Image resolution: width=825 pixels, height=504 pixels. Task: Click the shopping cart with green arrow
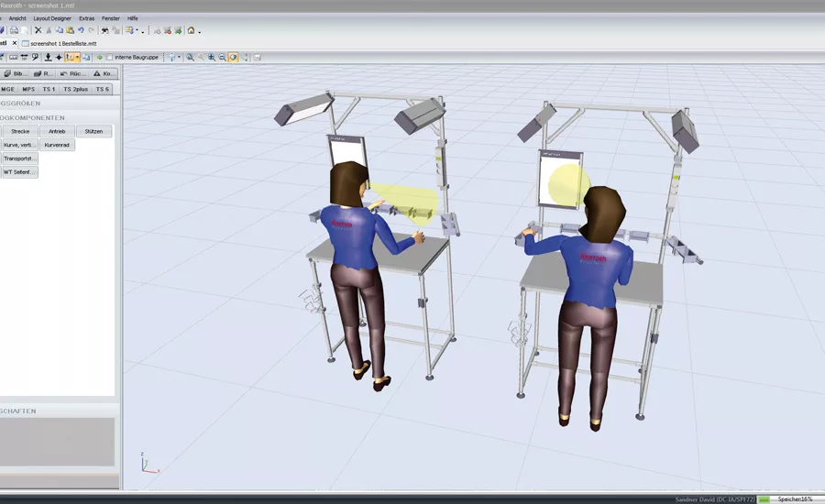click(x=179, y=30)
